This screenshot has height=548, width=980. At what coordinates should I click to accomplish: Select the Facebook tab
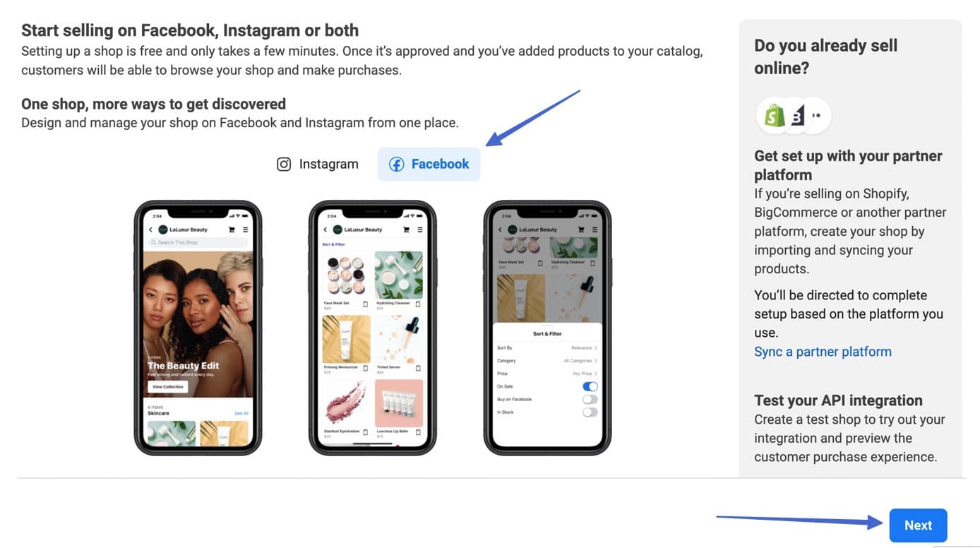coord(429,165)
